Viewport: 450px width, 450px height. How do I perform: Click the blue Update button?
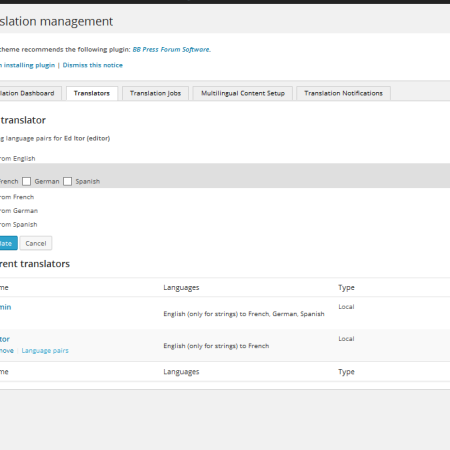pyautogui.click(x=7, y=243)
